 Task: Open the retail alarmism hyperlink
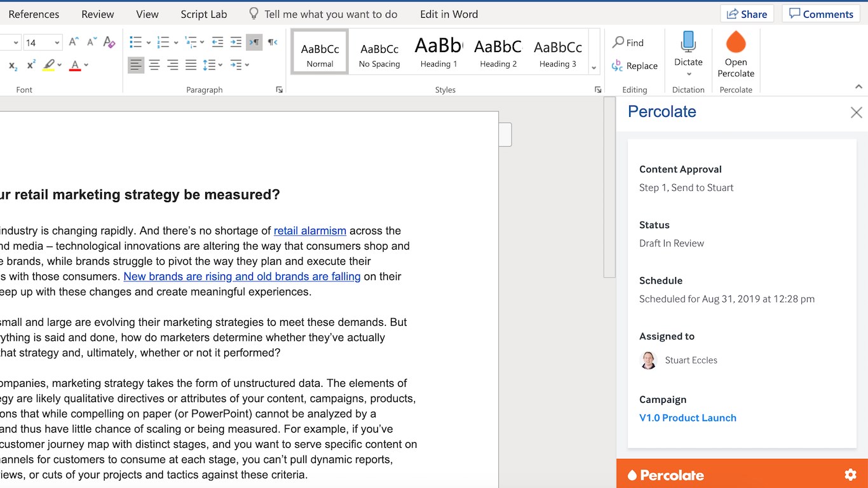[x=310, y=231]
